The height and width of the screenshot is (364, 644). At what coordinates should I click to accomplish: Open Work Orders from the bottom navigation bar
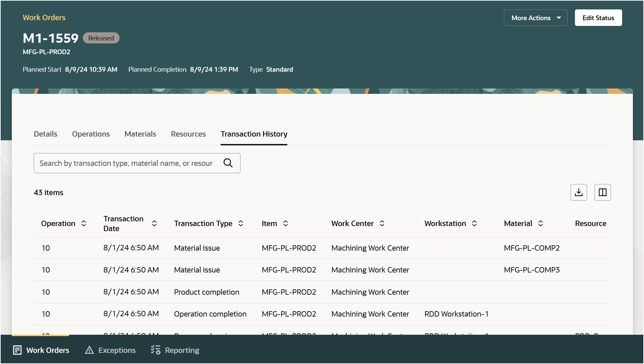pos(41,350)
